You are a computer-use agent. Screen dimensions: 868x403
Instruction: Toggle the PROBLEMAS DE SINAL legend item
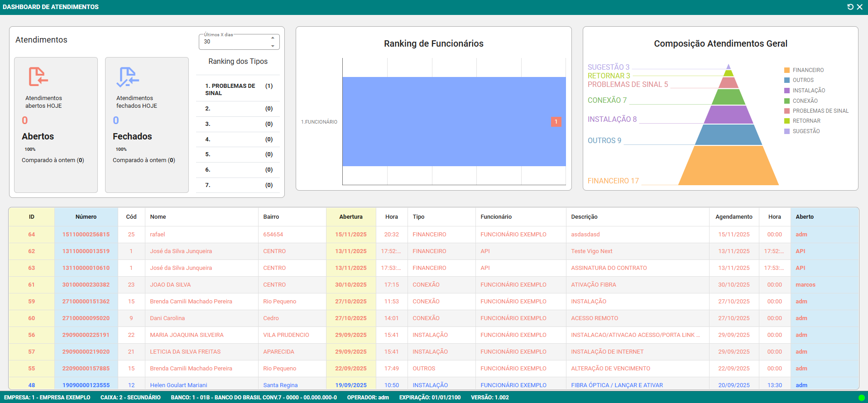820,111
